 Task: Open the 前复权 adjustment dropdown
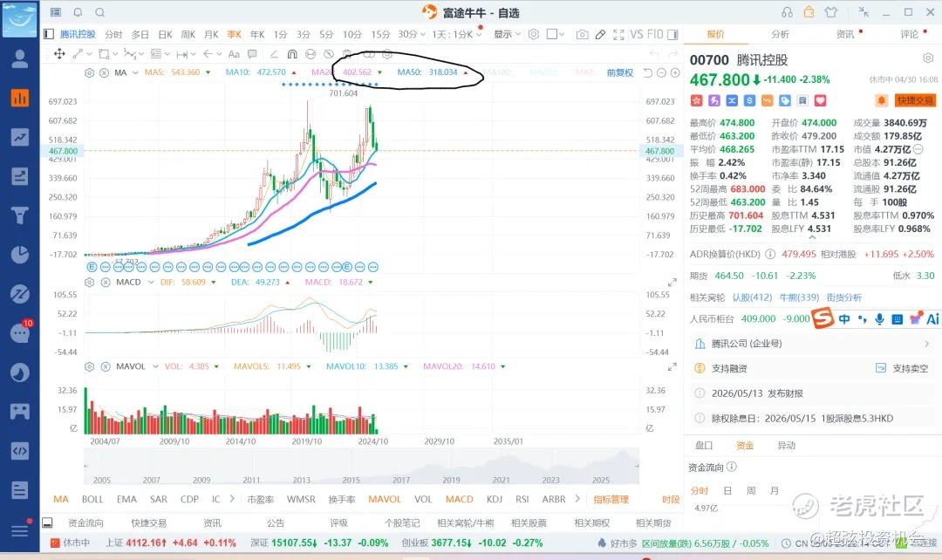[x=619, y=72]
